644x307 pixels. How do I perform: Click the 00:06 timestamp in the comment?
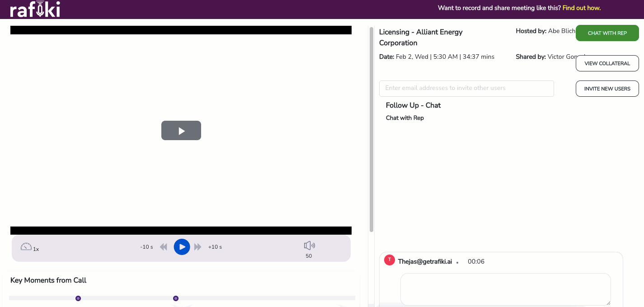click(x=476, y=261)
